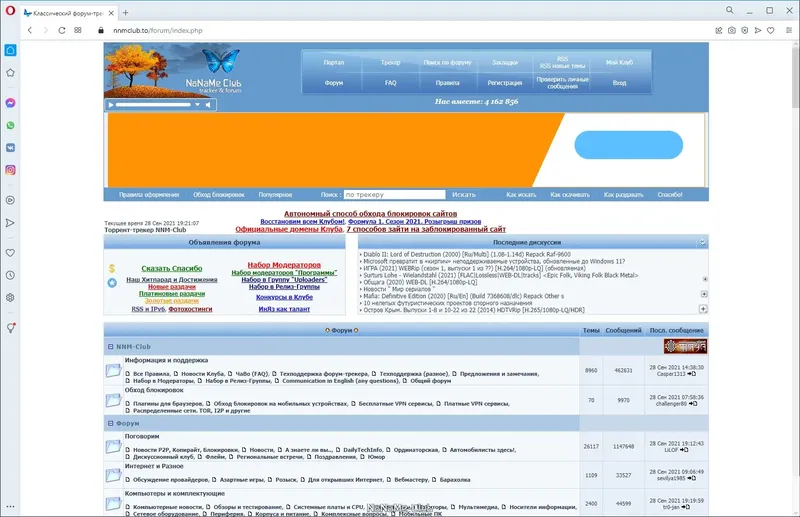Open the Поговорим forum section
The height and width of the screenshot is (517, 800).
pos(142,436)
